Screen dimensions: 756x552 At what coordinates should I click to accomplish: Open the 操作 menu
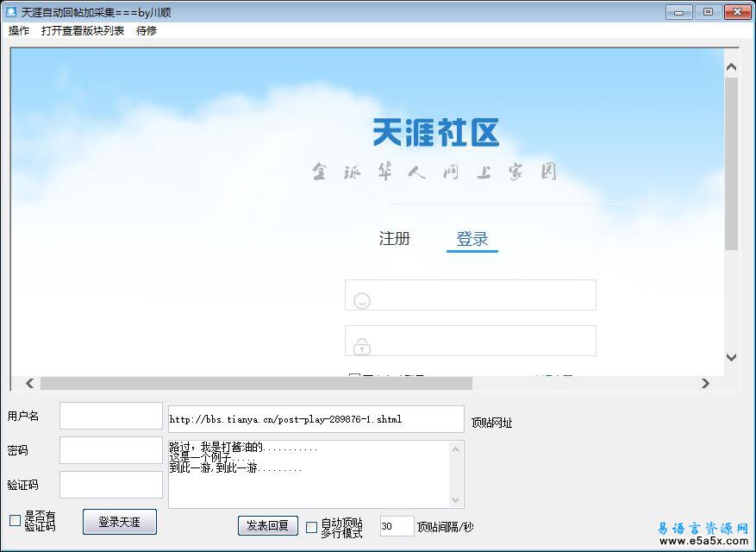click(18, 30)
